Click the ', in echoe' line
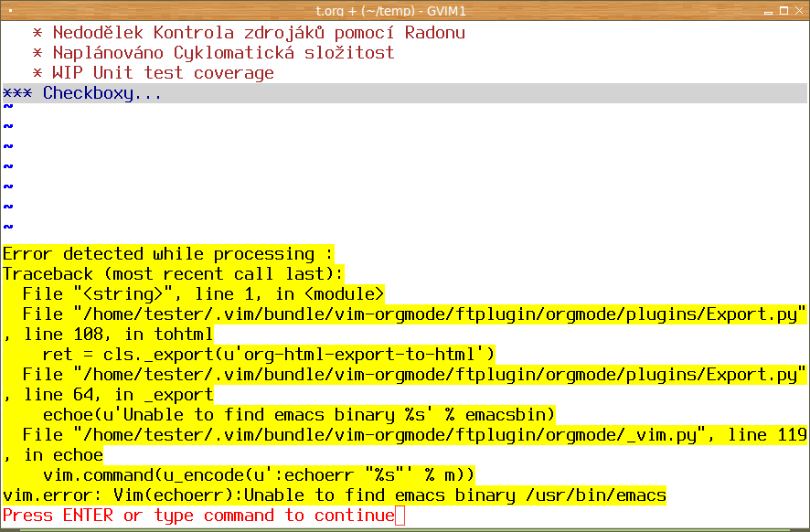This screenshot has height=532, width=810. 53,455
